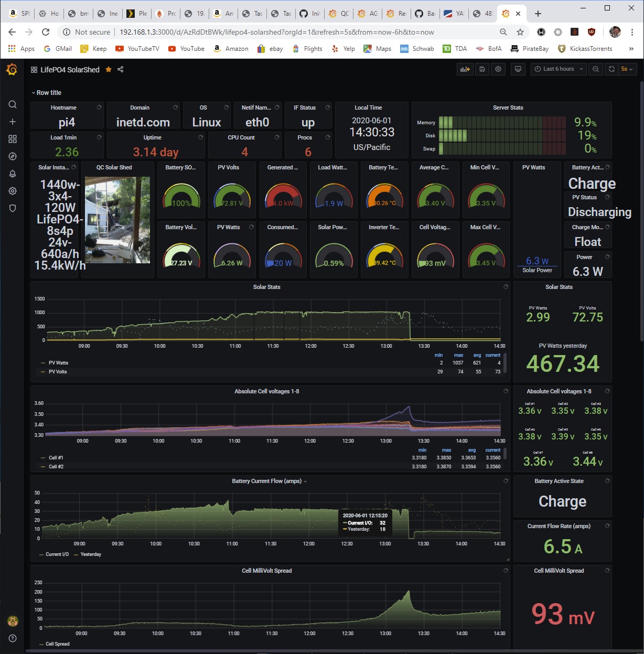This screenshot has width=644, height=654.
Task: Click the cycle view mode monitor icon
Action: [x=518, y=69]
